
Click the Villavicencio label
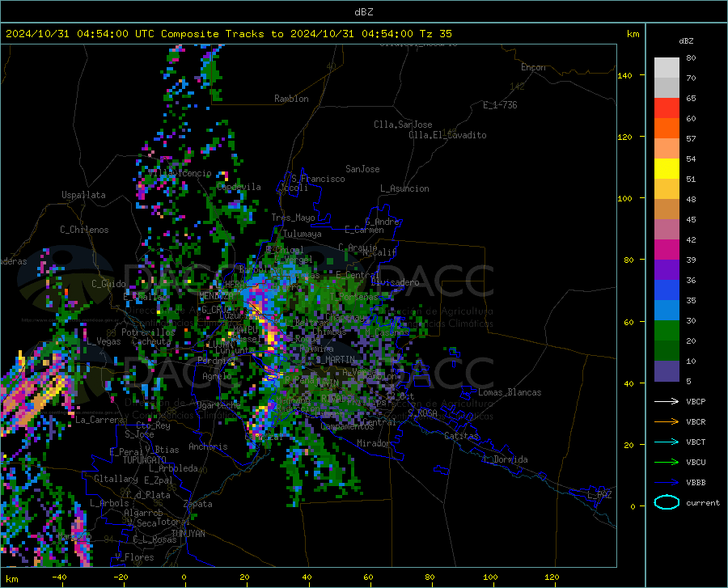click(x=180, y=173)
